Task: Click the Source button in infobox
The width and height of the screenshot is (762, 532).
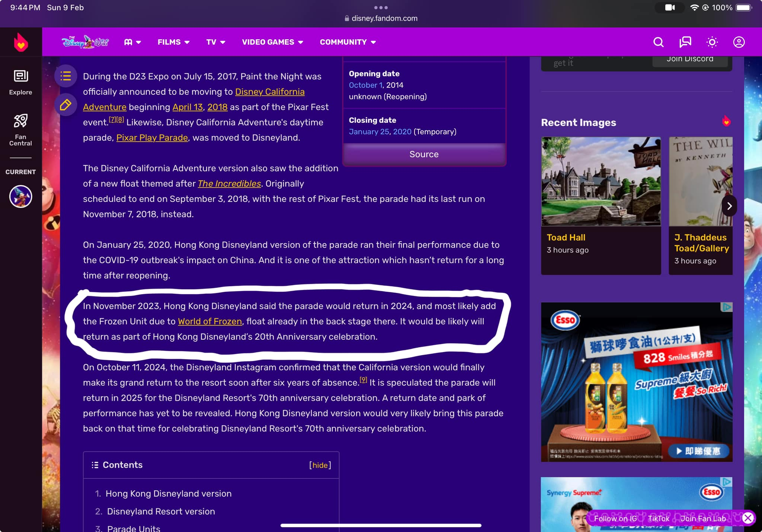Action: pos(424,154)
